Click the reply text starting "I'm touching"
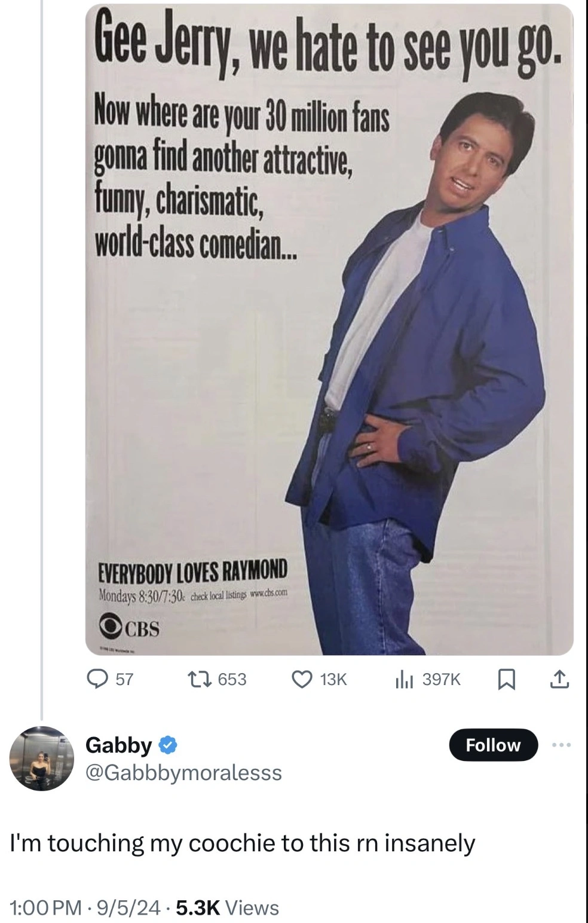This screenshot has height=923, width=588. coord(243,843)
